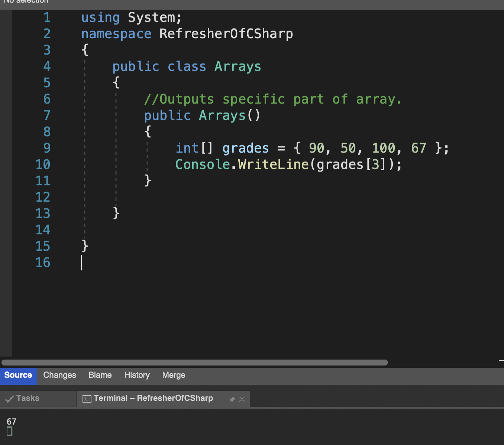Click the horizontal editor scrollbar
The width and height of the screenshot is (504, 445).
coord(195,363)
